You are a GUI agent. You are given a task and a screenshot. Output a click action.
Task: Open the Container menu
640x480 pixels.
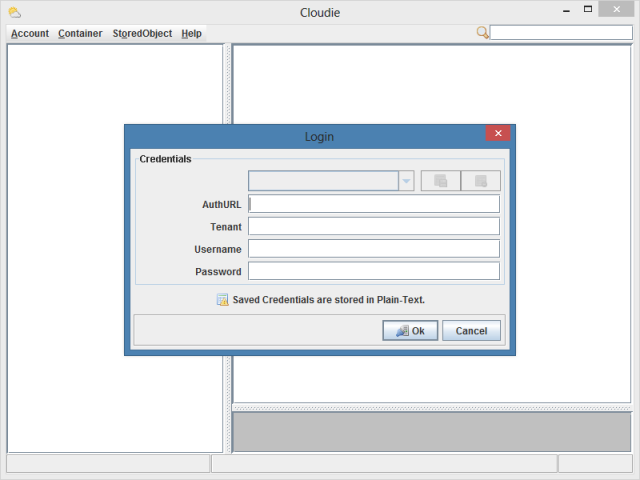80,33
